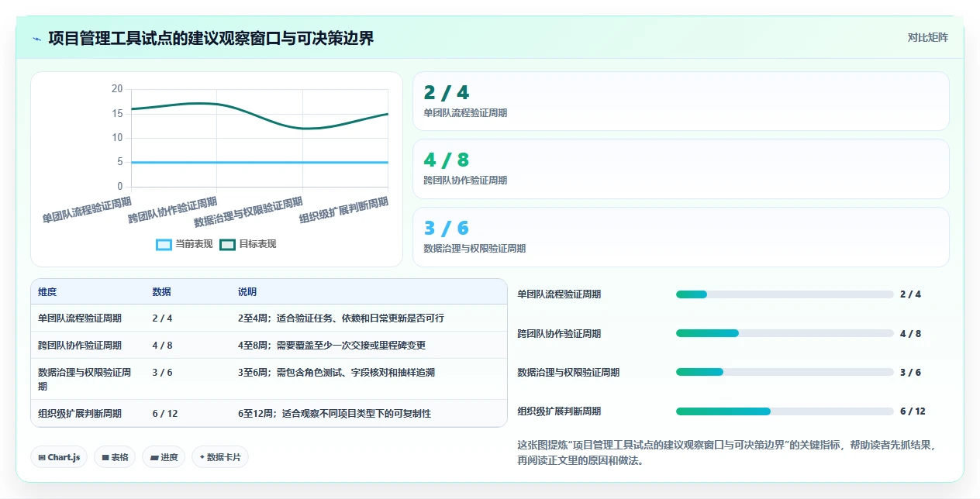Select the 2 / 4 data card value
The image size is (980, 499).
tap(447, 93)
